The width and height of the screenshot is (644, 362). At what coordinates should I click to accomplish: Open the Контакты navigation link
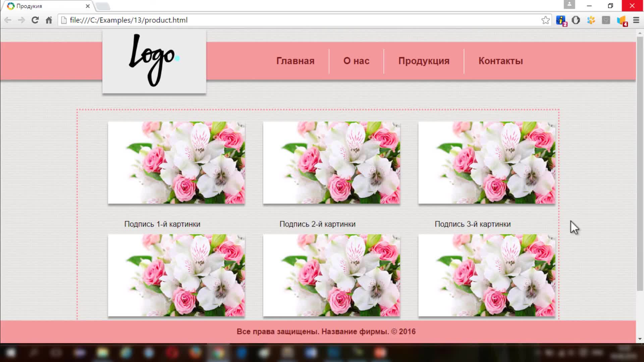click(x=500, y=61)
